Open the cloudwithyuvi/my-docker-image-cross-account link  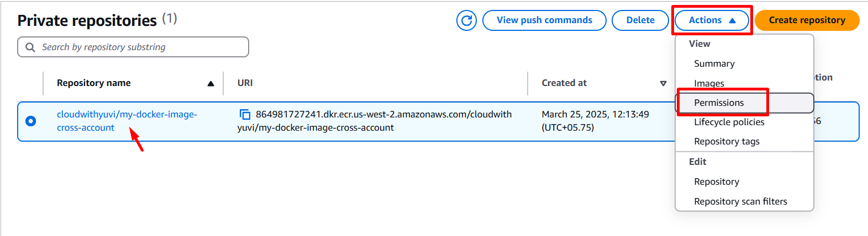click(127, 115)
